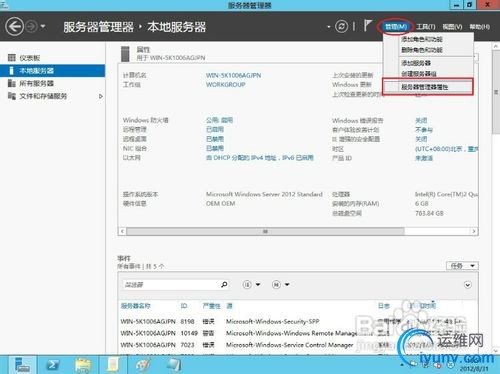
Task: Sort events by 日志 column
Action: pyautogui.click(x=384, y=306)
